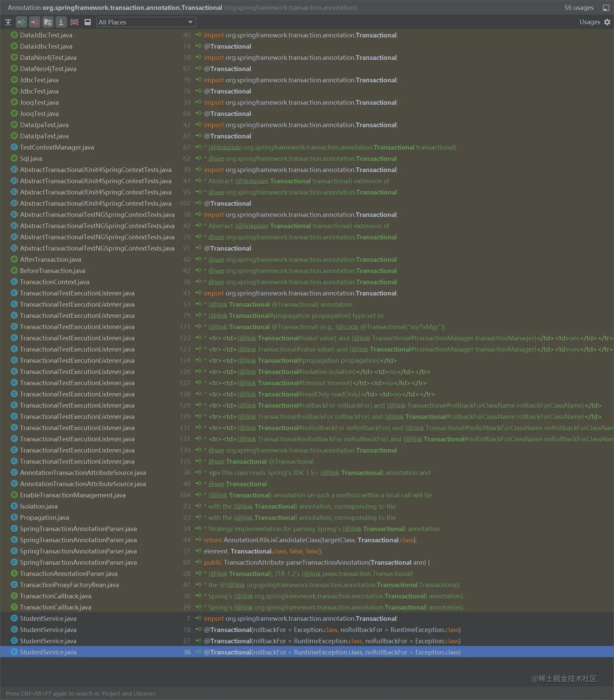This screenshot has height=700, width=614.
Task: Click the preview panel toolbar icon
Action: pyautogui.click(x=87, y=22)
